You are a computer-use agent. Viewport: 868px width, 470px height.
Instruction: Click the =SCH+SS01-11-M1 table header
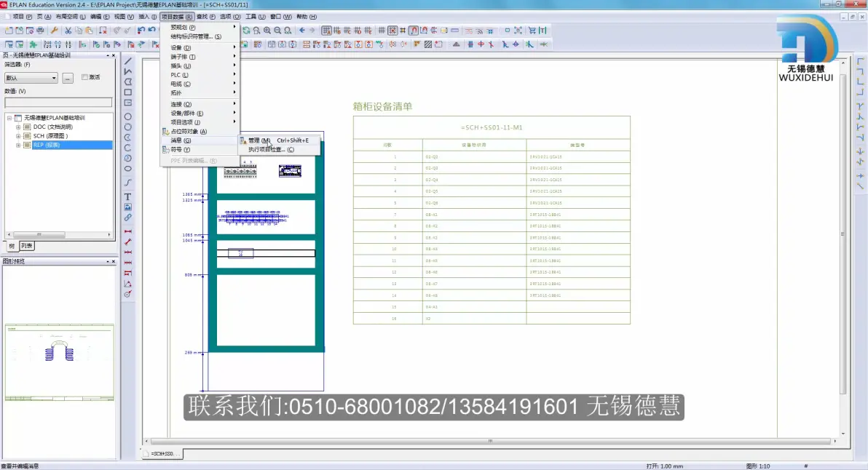coord(492,127)
